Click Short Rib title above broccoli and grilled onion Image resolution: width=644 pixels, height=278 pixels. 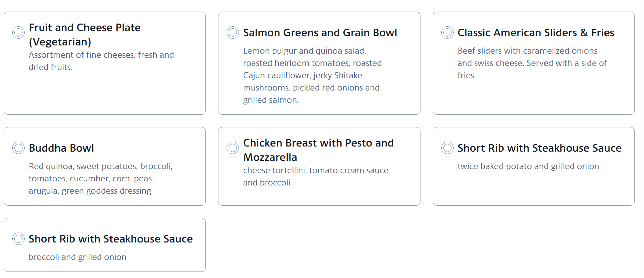(111, 239)
